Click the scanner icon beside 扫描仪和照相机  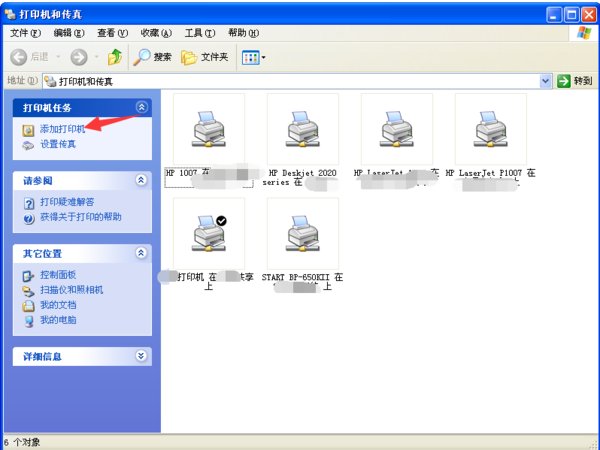click(x=28, y=291)
